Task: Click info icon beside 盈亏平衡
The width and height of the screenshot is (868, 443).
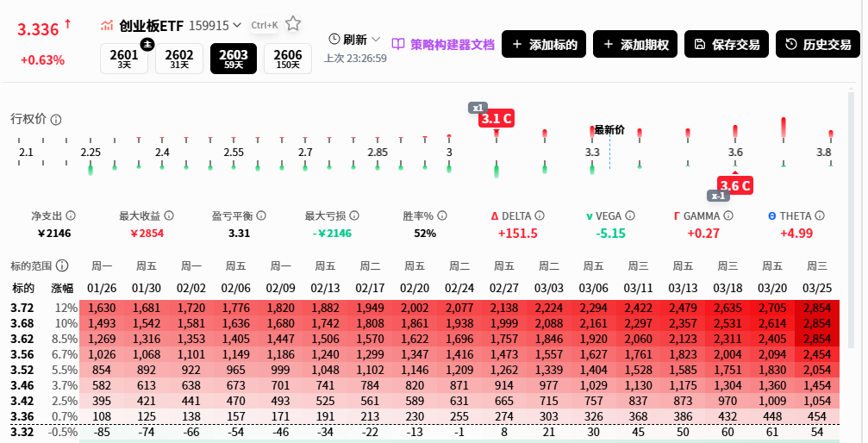Action: [259, 215]
